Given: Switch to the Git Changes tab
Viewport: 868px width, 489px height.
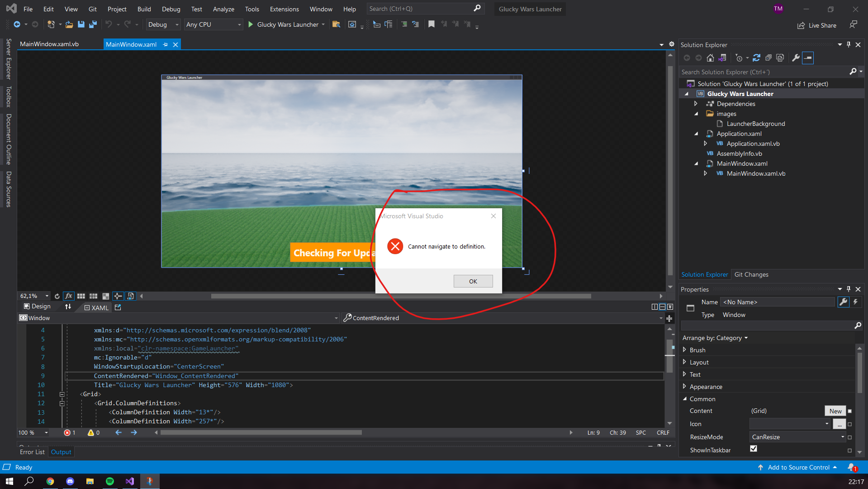Looking at the screenshot, I should point(751,274).
